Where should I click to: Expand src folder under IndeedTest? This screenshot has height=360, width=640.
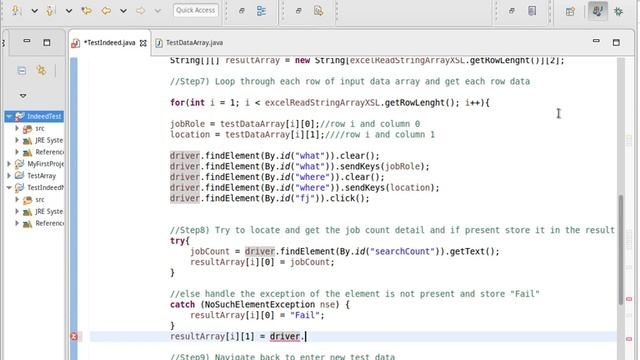click(x=17, y=128)
